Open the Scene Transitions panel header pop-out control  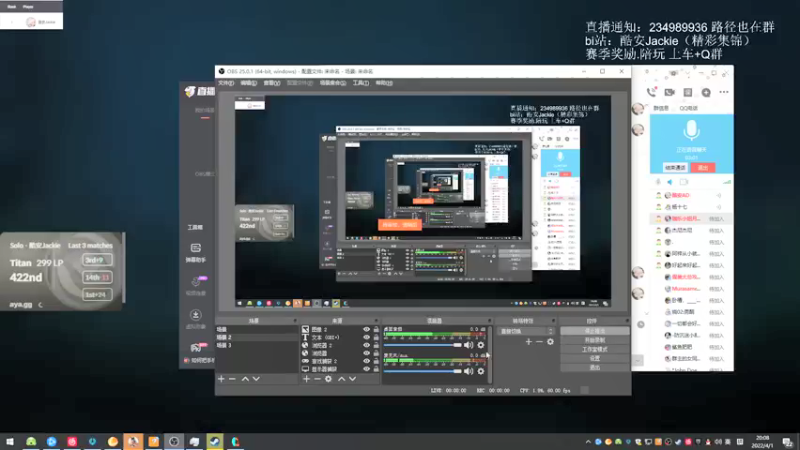[553, 321]
